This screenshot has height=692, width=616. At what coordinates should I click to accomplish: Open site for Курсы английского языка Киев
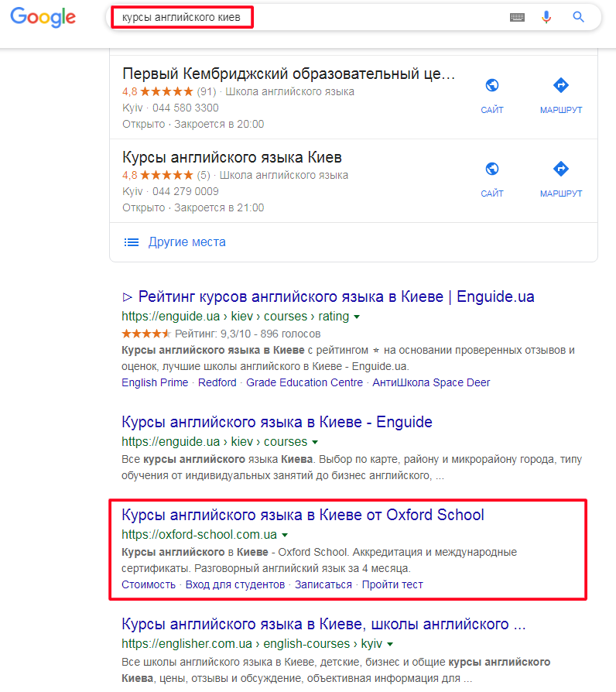(492, 179)
